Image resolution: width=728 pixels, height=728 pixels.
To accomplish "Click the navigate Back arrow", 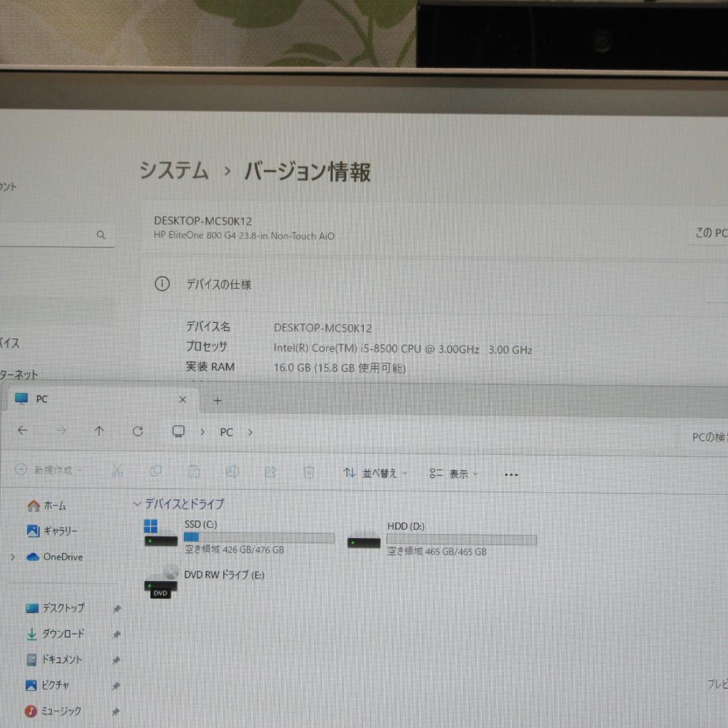I will (x=22, y=431).
